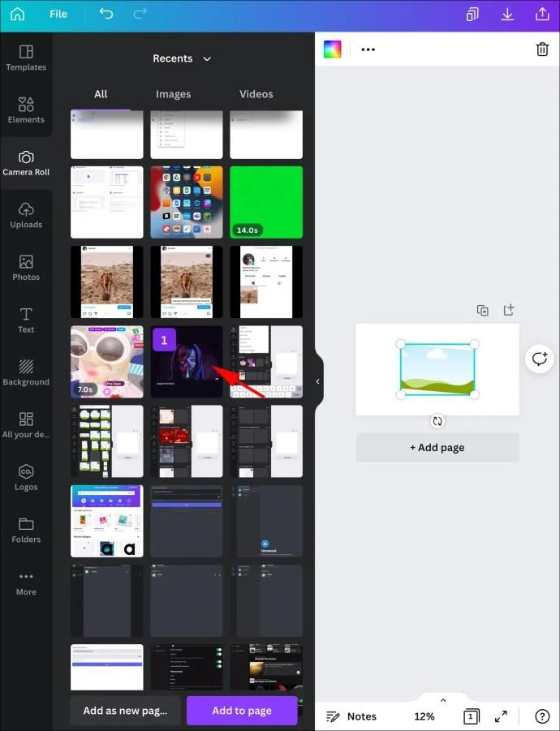This screenshot has width=560, height=731.
Task: Go to Canva home screen
Action: tap(17, 14)
